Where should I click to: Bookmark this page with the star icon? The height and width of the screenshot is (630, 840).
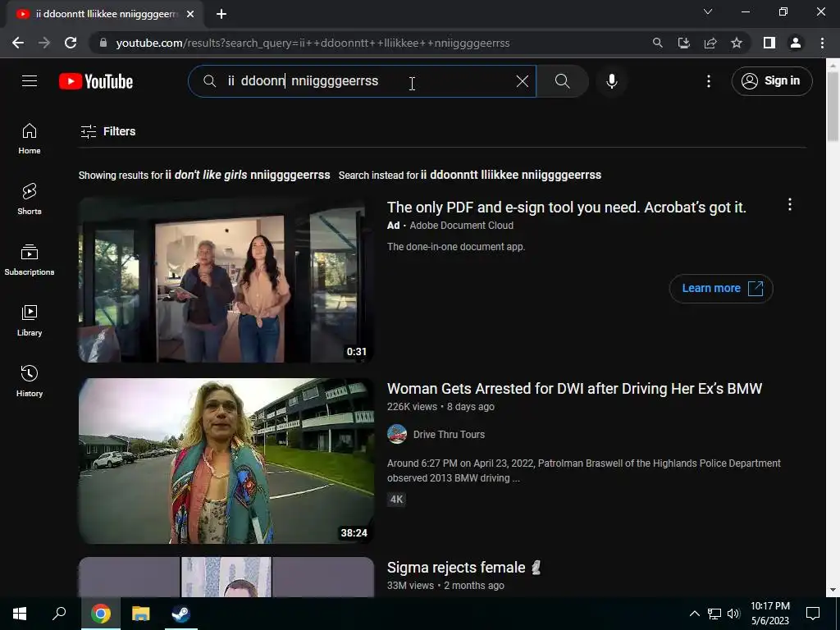(x=737, y=43)
